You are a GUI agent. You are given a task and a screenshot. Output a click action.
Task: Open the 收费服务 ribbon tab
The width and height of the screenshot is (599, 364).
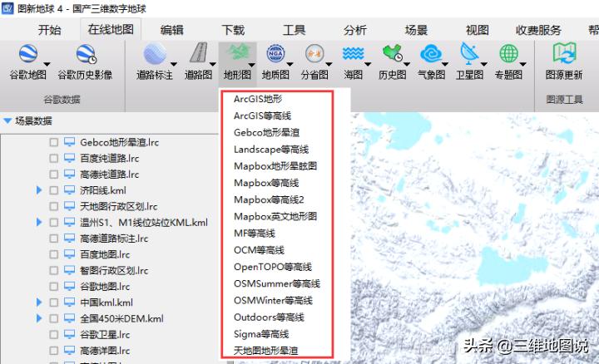(538, 30)
